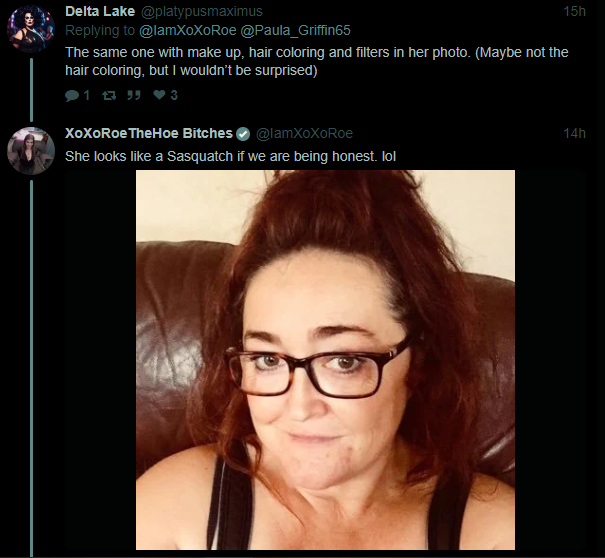Open the 14h timestamp permalink
Viewport: 605px width, 558px height.
point(574,134)
